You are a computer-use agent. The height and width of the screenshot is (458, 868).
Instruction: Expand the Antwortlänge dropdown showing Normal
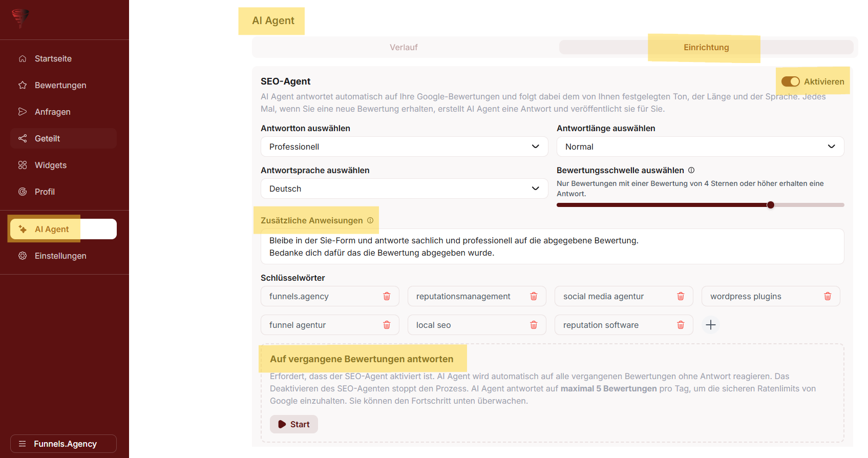[700, 147]
